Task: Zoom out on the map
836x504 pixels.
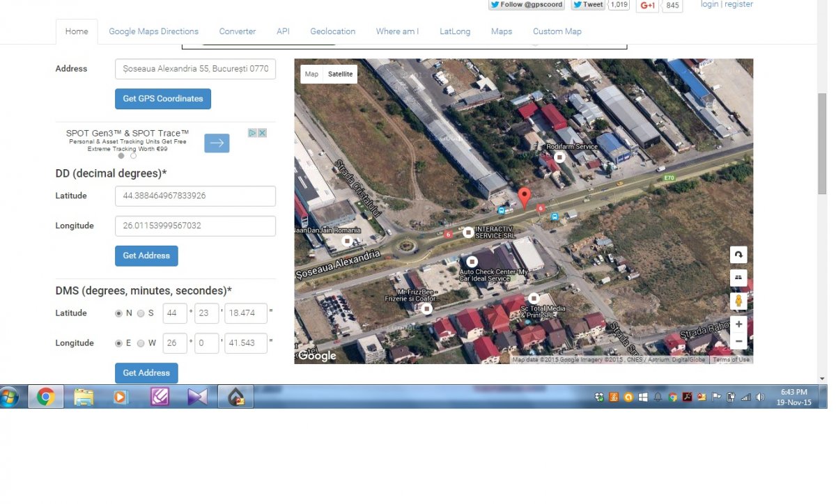Action: 738,341
